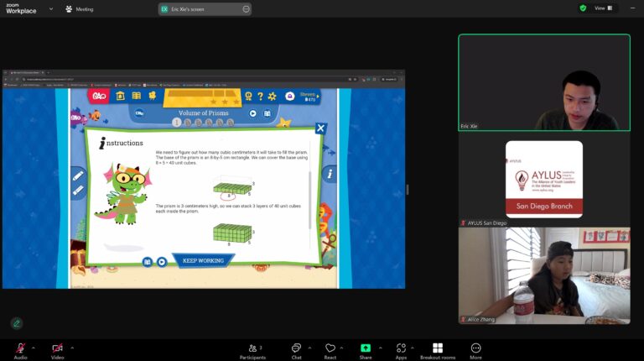Viewport: 644px width, 361px height.
Task: Expand the Apps options arrow
Action: coord(412,348)
